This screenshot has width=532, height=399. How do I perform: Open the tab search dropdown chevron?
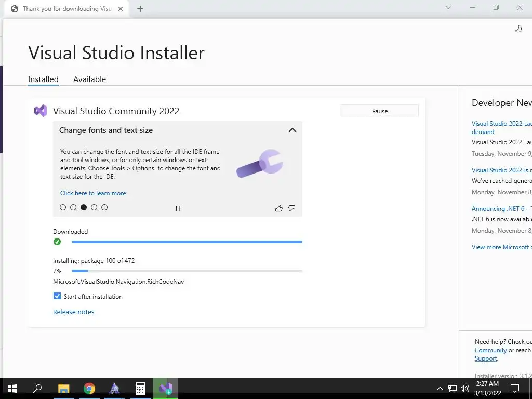pos(448,7)
